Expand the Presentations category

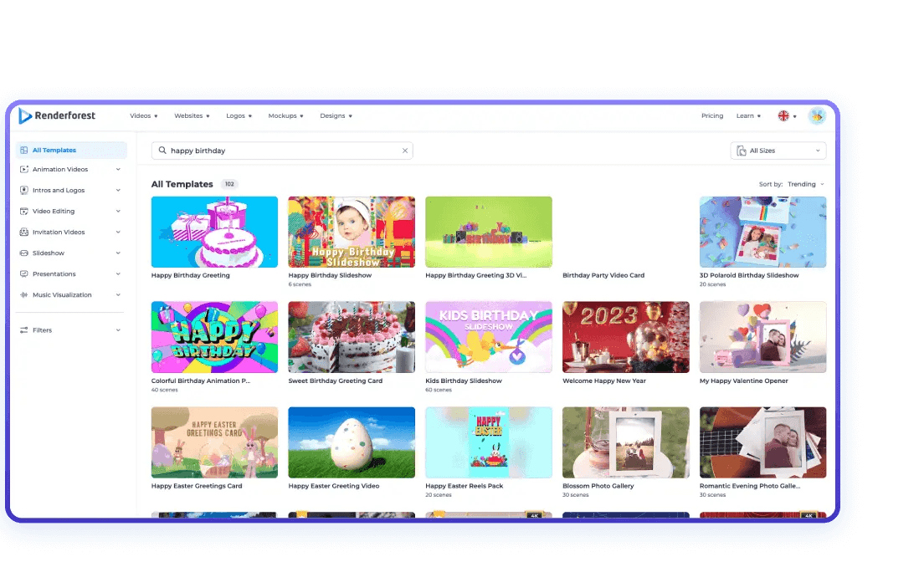118,274
